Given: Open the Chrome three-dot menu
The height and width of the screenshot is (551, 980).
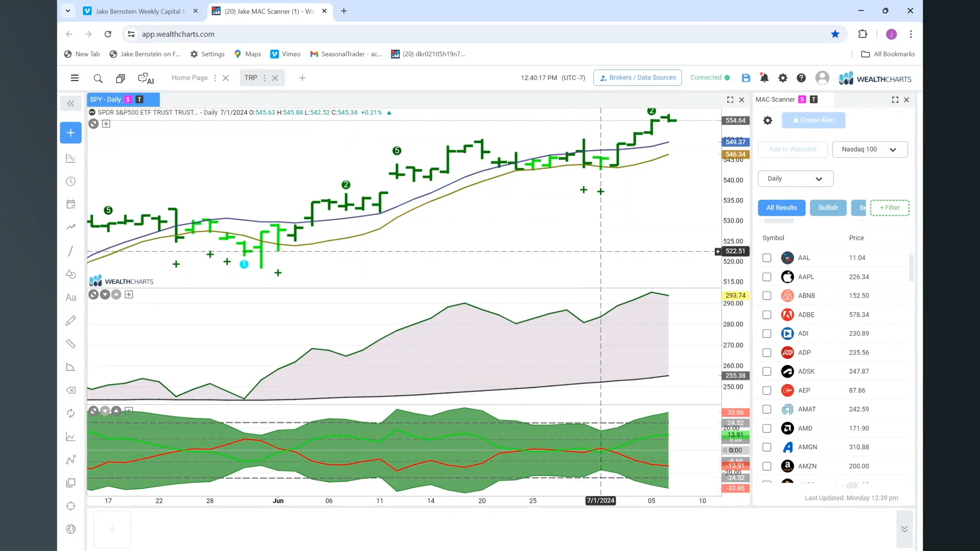Looking at the screenshot, I should click(911, 34).
